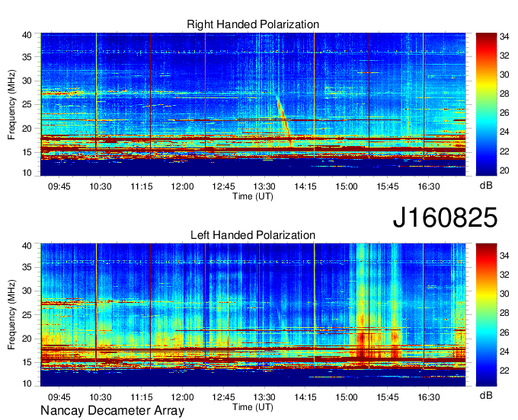Click 'Frequency (MHz)' axis label of Right Handed plot
This screenshot has width=518, height=420.
pyautogui.click(x=11, y=104)
